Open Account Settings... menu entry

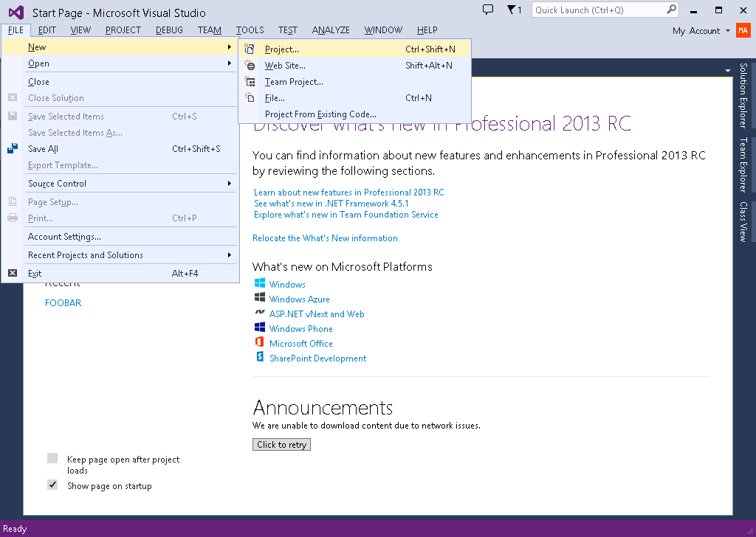click(x=120, y=237)
